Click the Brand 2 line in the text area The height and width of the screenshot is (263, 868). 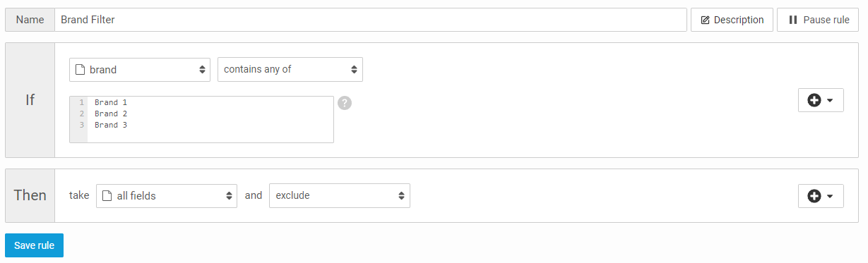111,114
